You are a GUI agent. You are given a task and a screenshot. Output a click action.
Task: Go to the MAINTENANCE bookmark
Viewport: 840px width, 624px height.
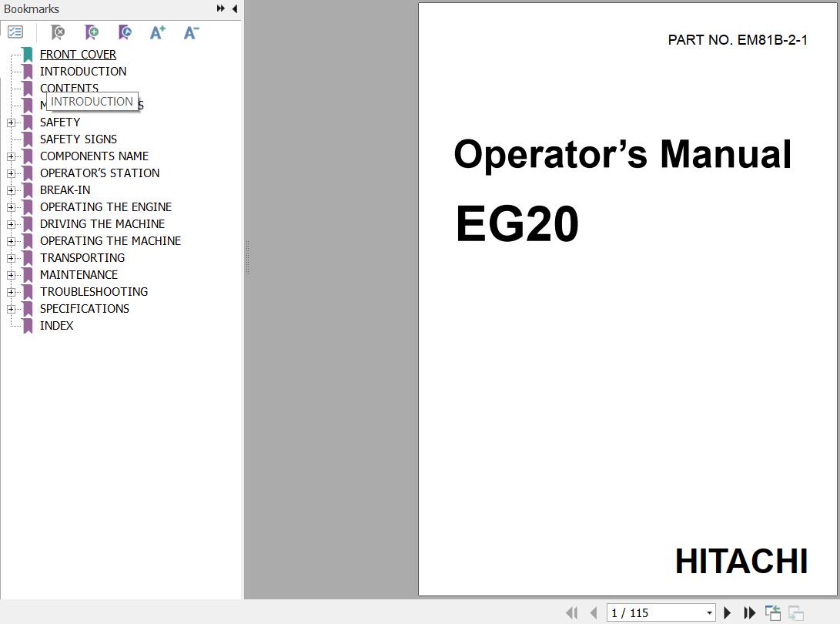[x=79, y=274]
